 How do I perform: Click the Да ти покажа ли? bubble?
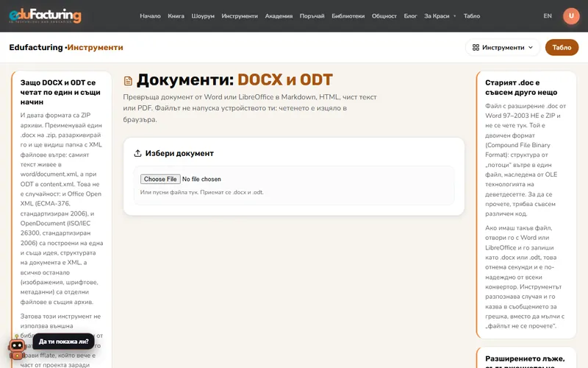(64, 342)
